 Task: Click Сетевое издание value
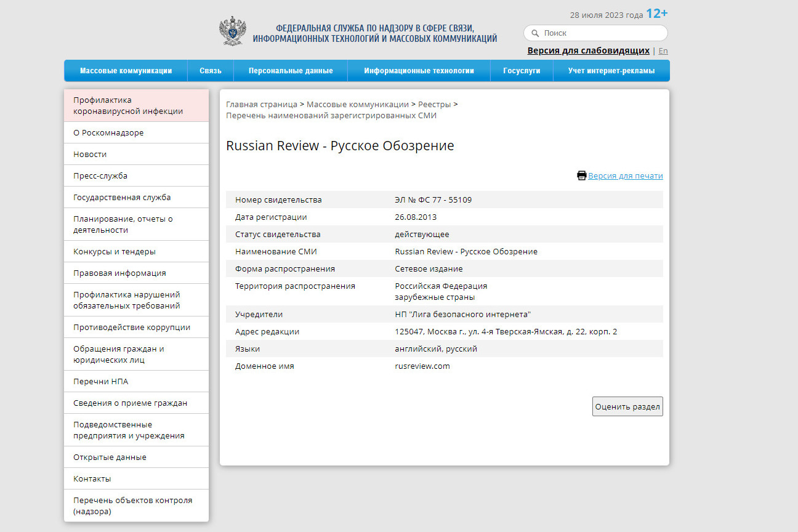click(429, 268)
